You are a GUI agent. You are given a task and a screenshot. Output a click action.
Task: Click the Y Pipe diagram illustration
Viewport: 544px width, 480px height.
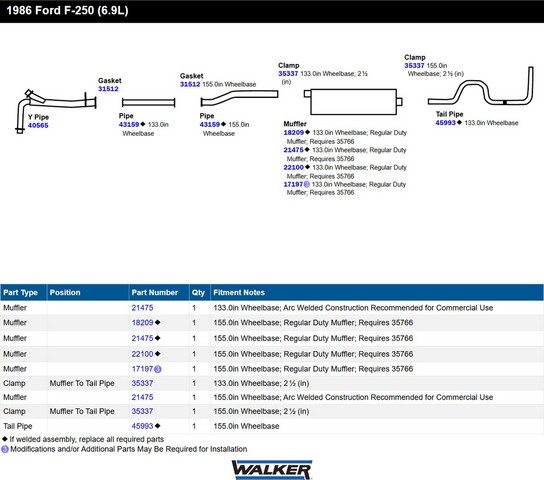(56, 111)
